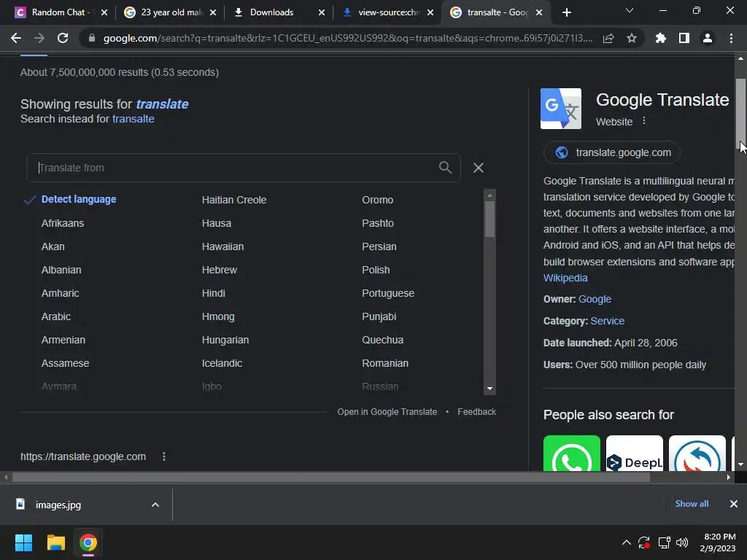
Task: Select Arabic in the language list
Action: 55,316
